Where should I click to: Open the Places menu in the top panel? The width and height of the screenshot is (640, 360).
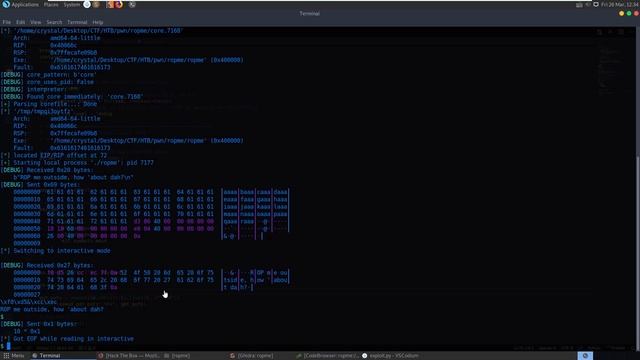pyautogui.click(x=51, y=4)
